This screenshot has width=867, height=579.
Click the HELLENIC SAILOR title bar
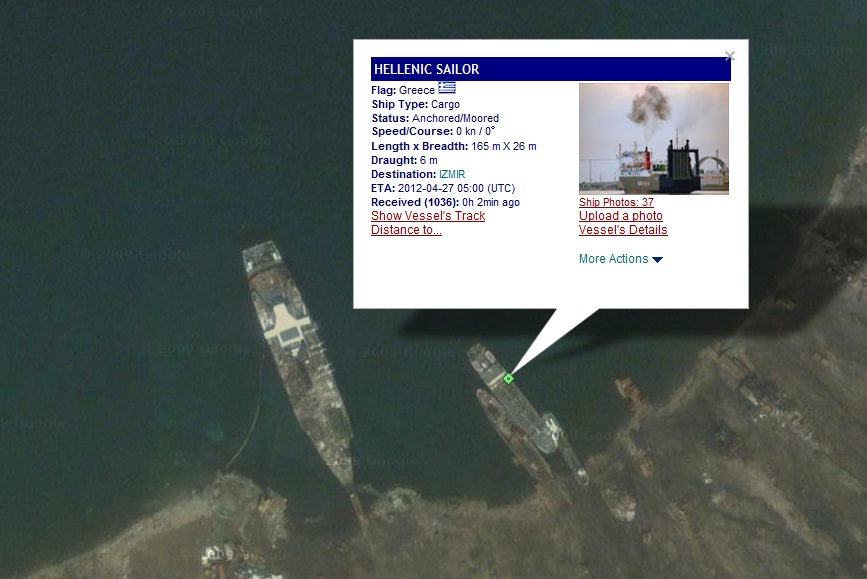click(x=551, y=69)
